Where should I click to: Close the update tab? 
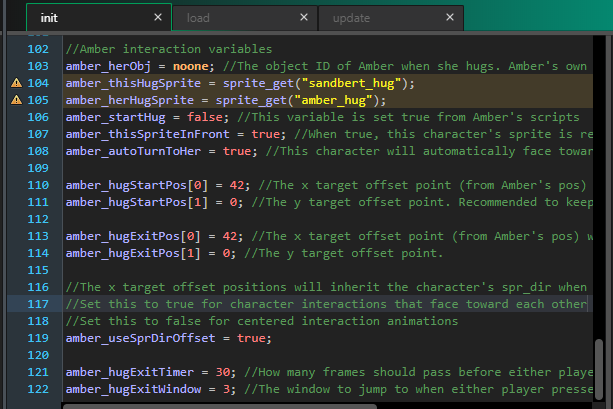click(450, 17)
